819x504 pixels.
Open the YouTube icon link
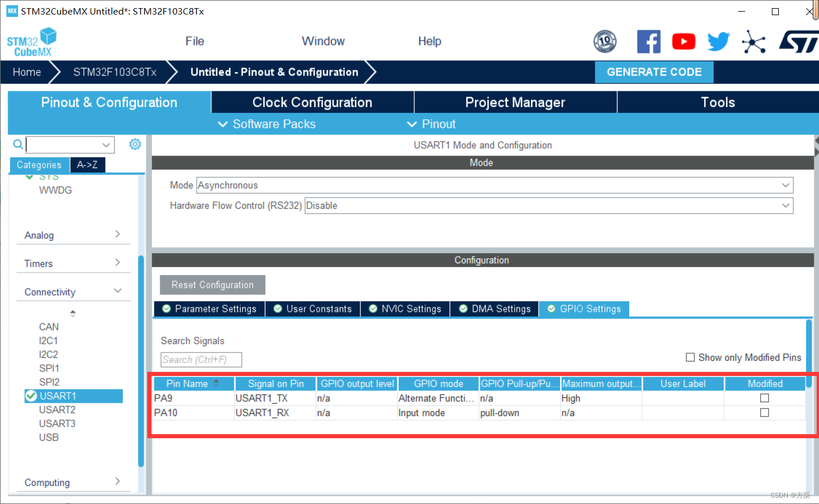683,41
